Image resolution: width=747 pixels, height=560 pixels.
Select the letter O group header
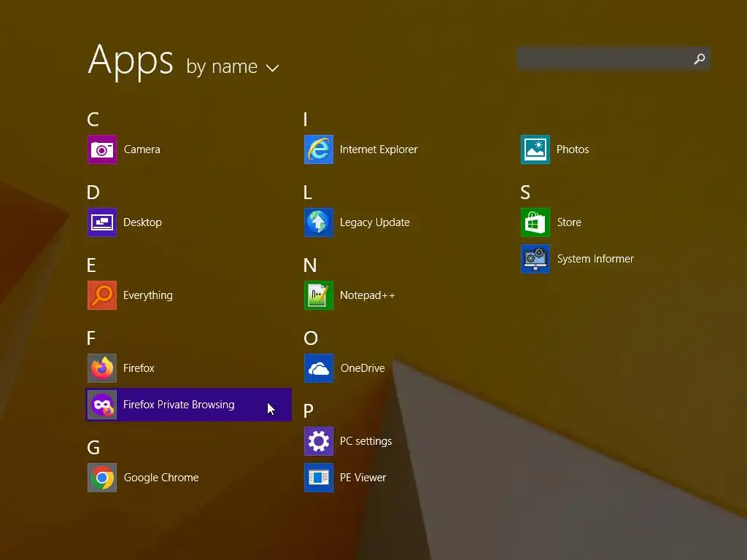tap(311, 338)
